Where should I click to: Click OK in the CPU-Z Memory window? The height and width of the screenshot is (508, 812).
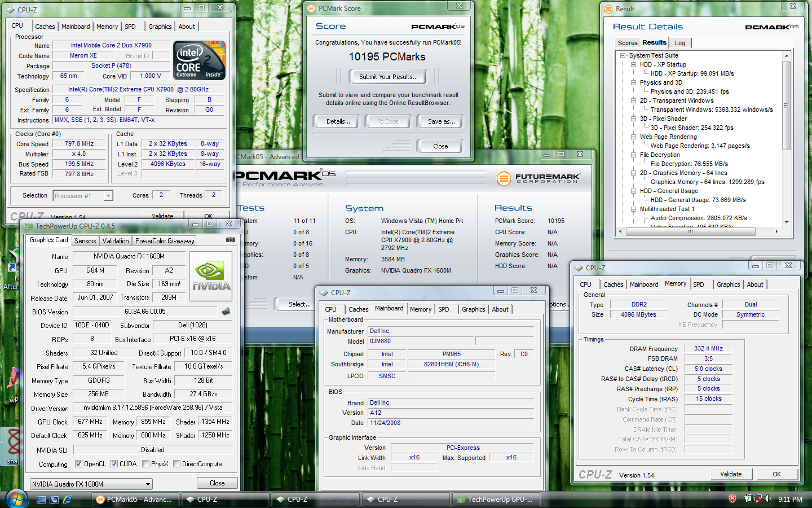pyautogui.click(x=776, y=474)
